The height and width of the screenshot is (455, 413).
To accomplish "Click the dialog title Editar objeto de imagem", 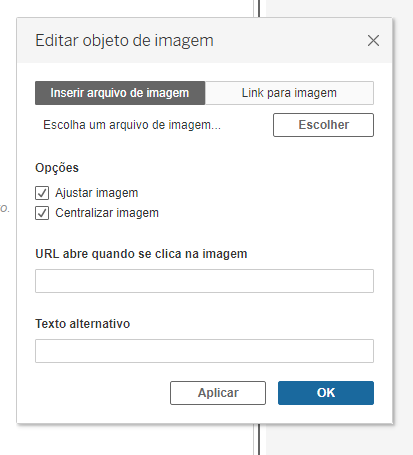I will point(124,41).
